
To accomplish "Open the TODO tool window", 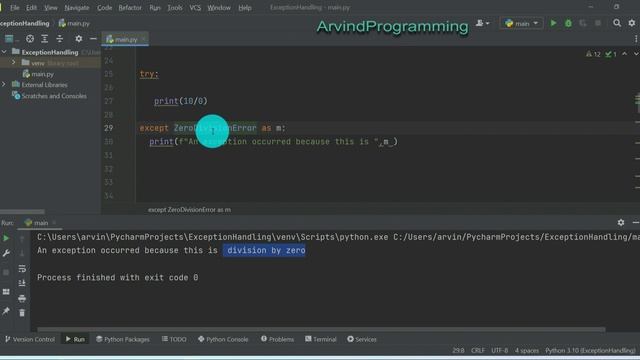I will point(174,339).
